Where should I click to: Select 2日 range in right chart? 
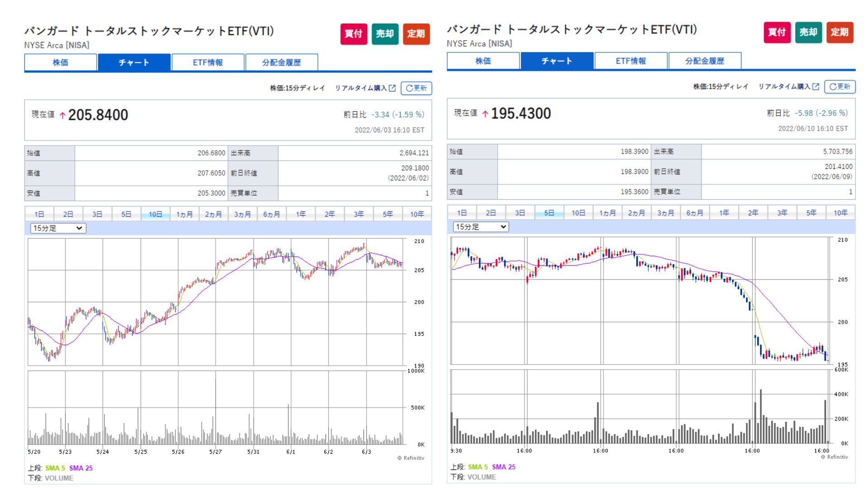491,213
